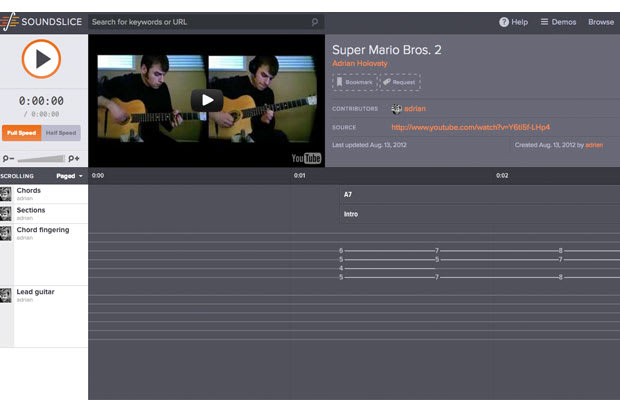
Task: Select Half Speed playback
Action: (61, 133)
